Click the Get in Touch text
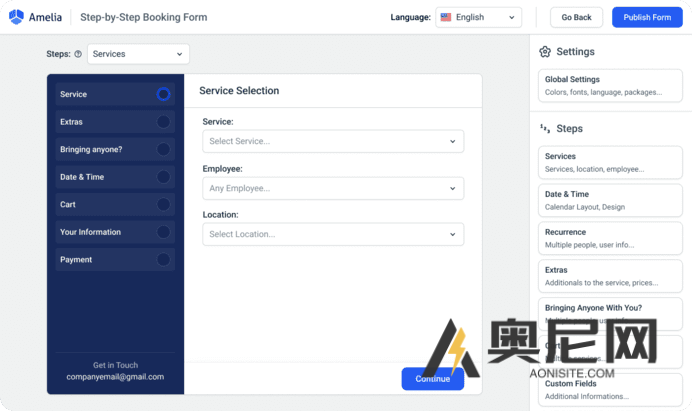 (115, 365)
